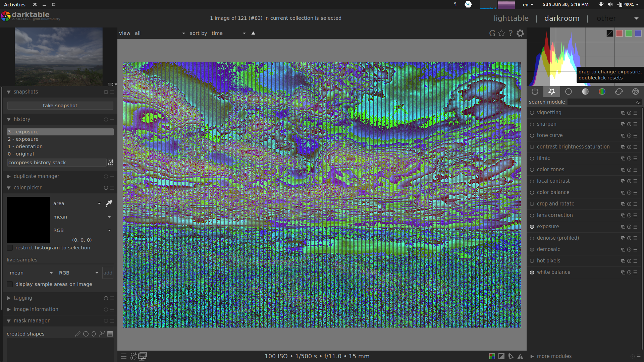Toggle white balance module power
The image size is (644, 362).
[532, 273]
